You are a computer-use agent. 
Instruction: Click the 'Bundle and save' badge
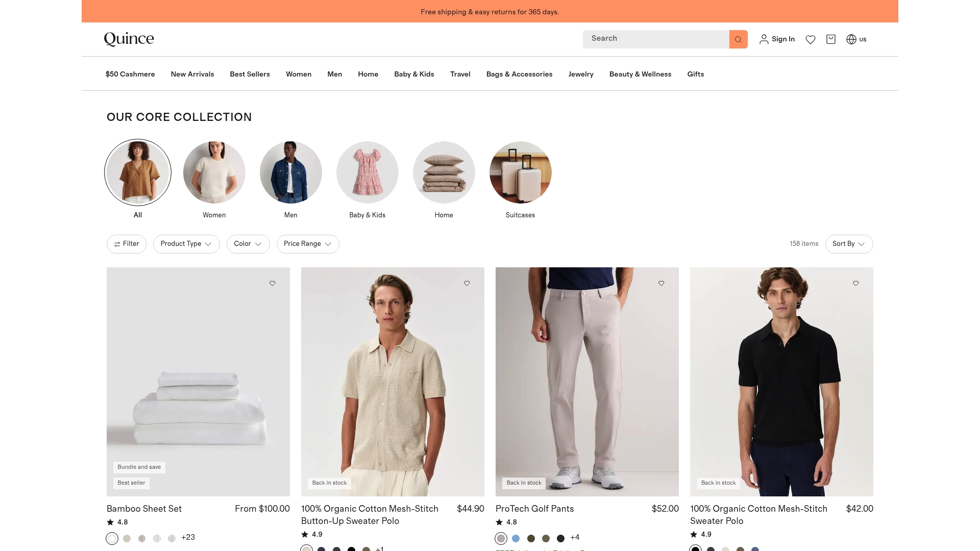[139, 467]
